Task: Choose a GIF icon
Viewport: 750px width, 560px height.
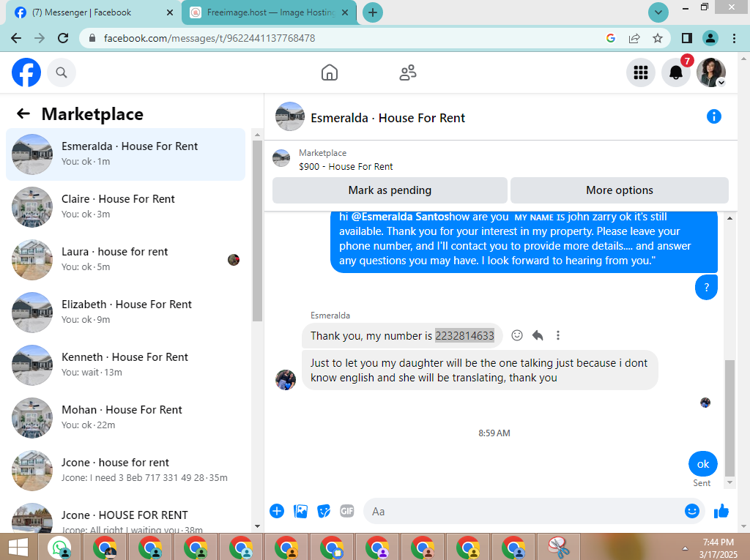Action: tap(346, 511)
